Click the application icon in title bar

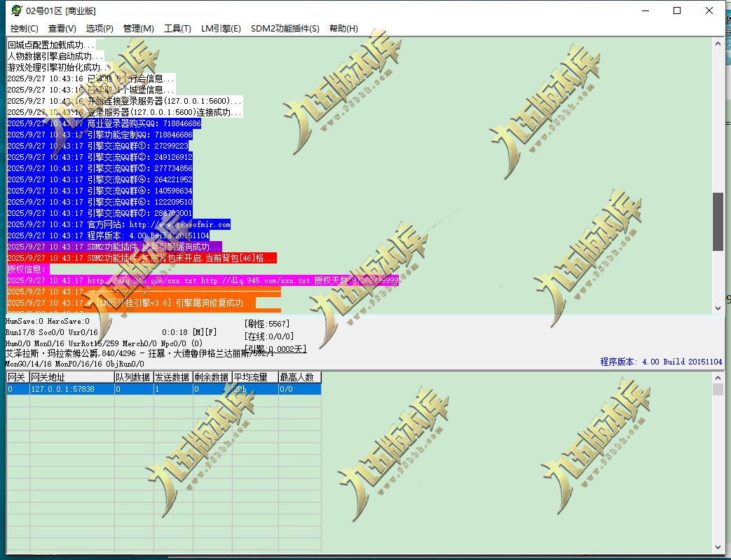click(x=17, y=11)
